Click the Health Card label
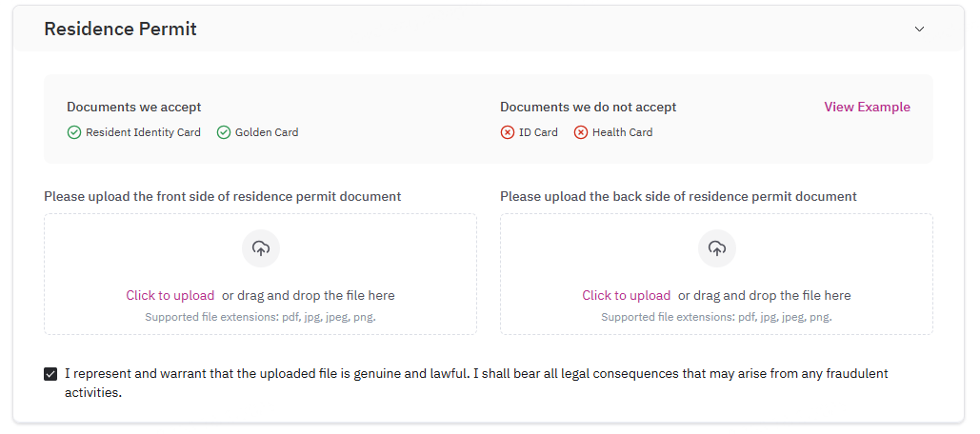 (x=623, y=132)
